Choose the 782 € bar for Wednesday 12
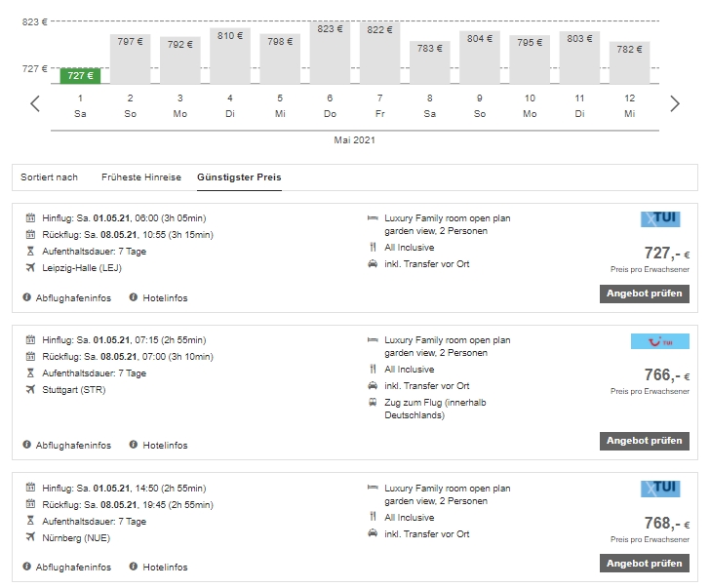Image resolution: width=710 pixels, height=588 pixels. (x=629, y=62)
